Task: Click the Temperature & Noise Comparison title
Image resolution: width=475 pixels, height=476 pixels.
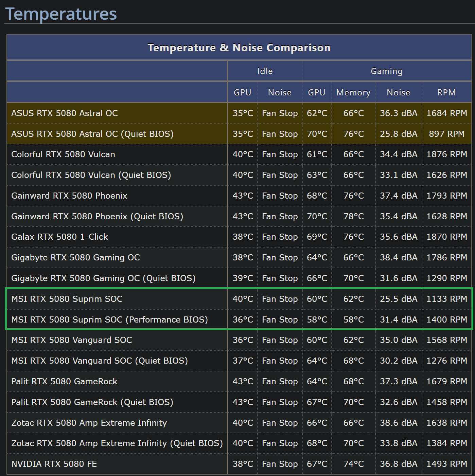Action: 239,48
